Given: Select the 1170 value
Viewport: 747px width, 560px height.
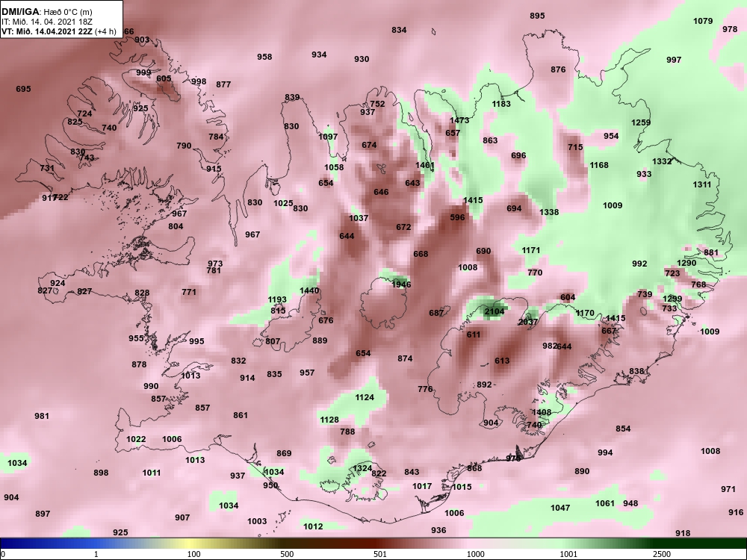Looking at the screenshot, I should (x=585, y=313).
